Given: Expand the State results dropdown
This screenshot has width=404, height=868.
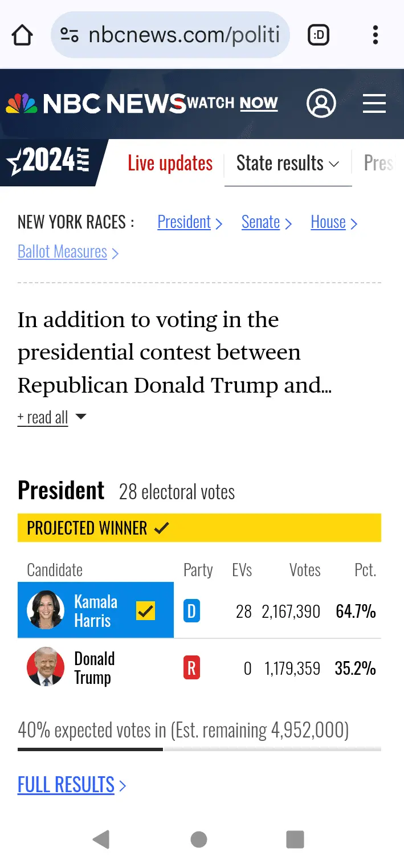Looking at the screenshot, I should tap(288, 164).
